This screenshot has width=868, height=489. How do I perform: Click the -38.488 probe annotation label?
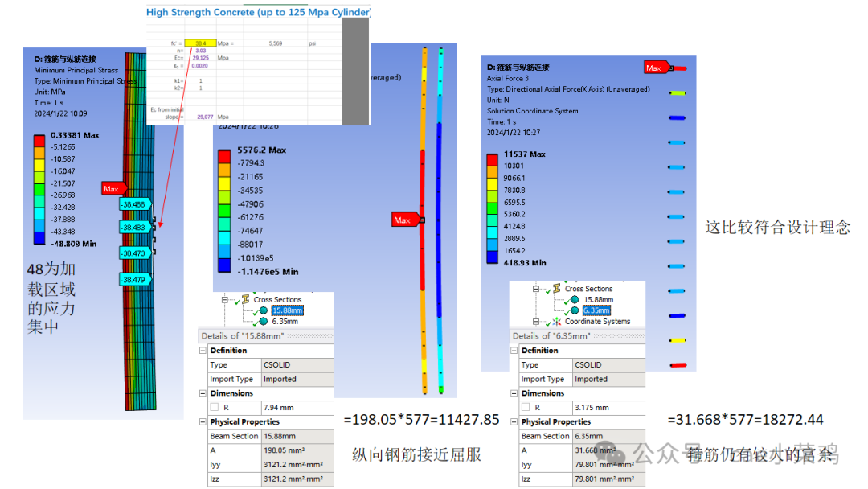click(x=133, y=204)
